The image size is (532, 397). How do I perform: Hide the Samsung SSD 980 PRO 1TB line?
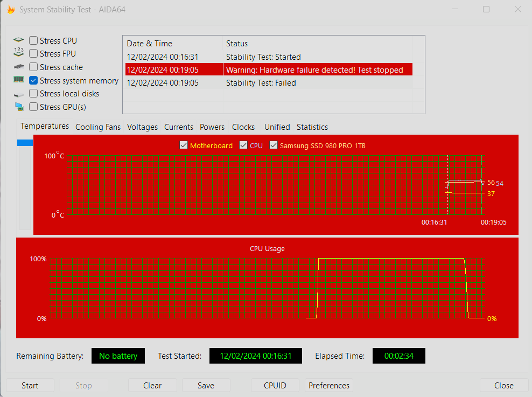point(274,145)
